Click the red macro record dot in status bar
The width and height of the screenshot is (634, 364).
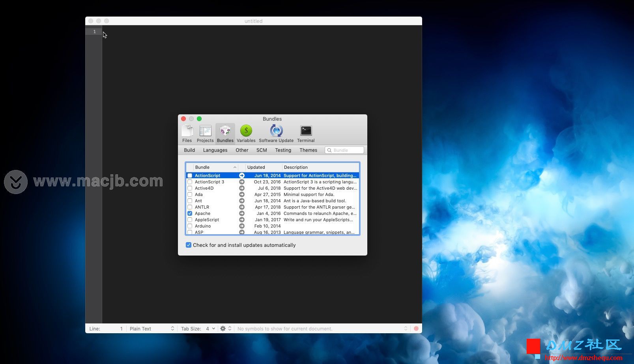[416, 329]
